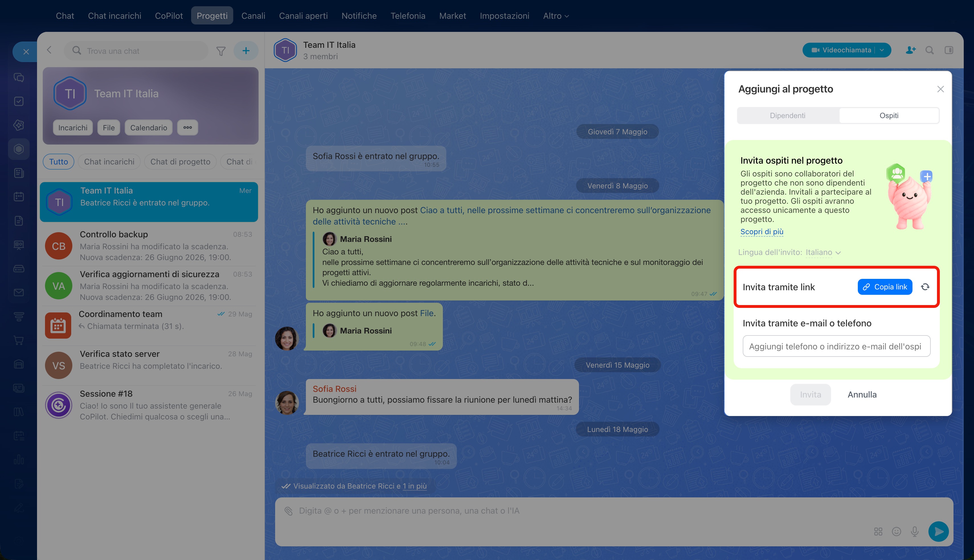Open the Scopri di più link
The width and height of the screenshot is (974, 560).
pyautogui.click(x=762, y=232)
